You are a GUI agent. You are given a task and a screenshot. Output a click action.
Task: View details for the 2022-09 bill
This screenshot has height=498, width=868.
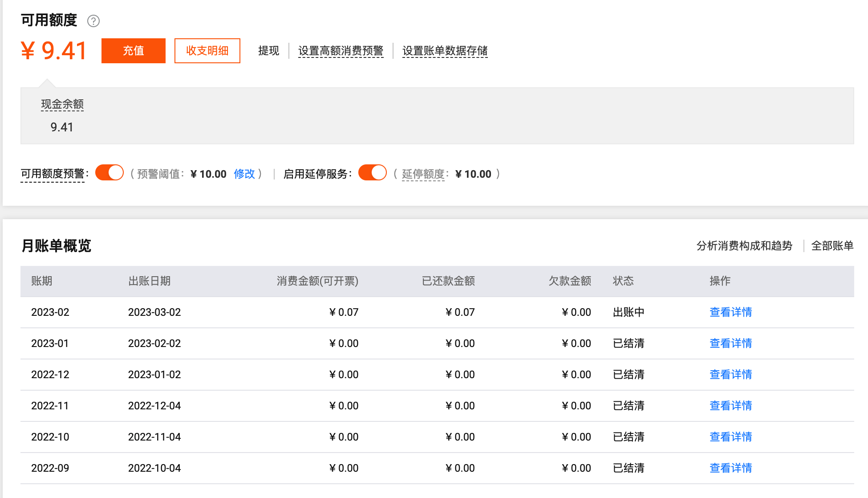[730, 468]
